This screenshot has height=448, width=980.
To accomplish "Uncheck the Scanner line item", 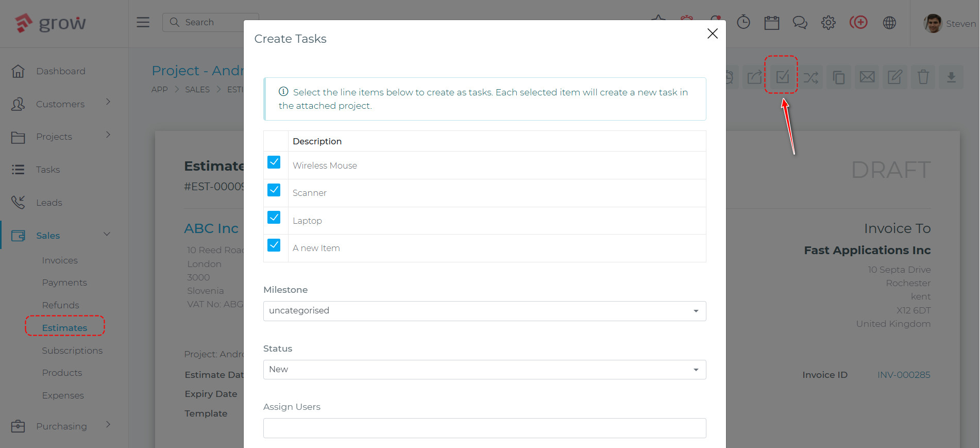I will coord(274,190).
